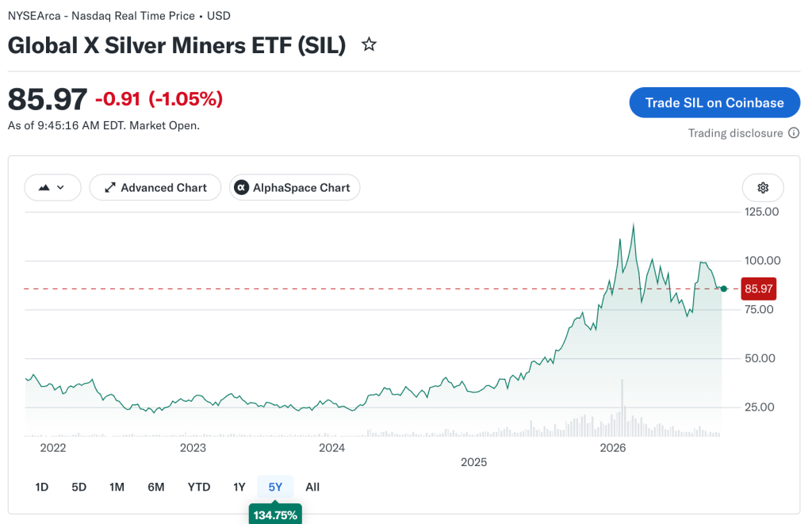Open the Trading disclosure link
The image size is (812, 524).
coord(735,133)
